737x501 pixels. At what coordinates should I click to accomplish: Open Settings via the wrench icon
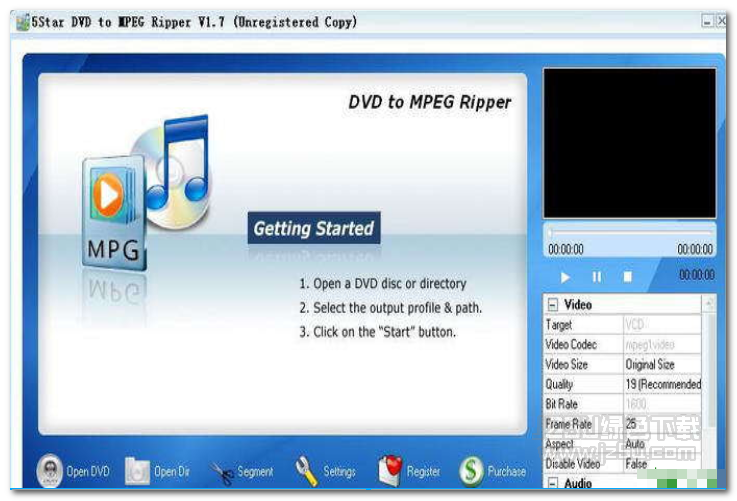(306, 471)
